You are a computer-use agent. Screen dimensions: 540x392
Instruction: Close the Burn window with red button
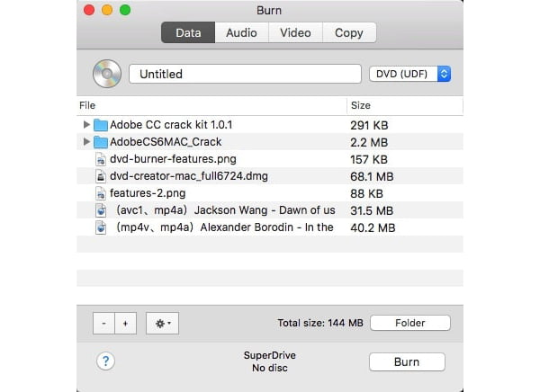(89, 10)
